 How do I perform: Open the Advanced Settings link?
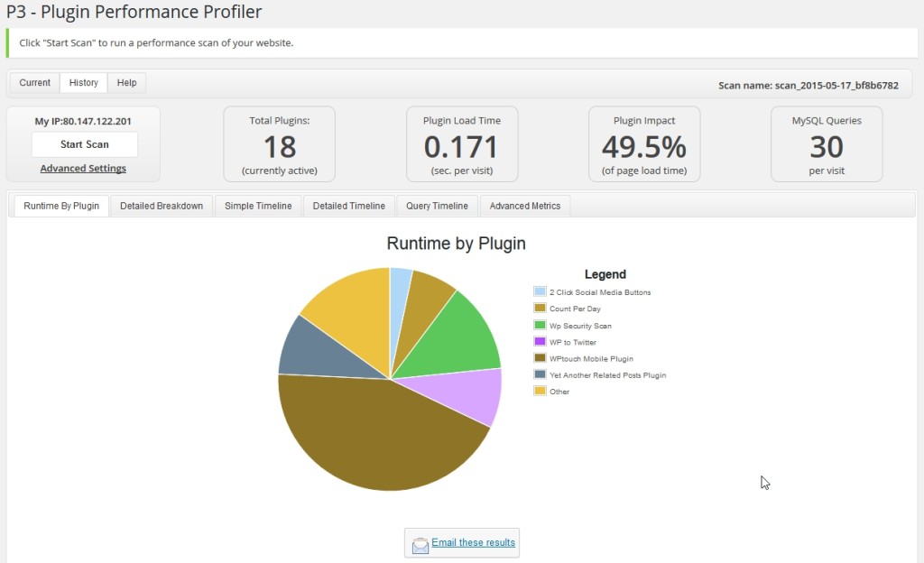[83, 169]
